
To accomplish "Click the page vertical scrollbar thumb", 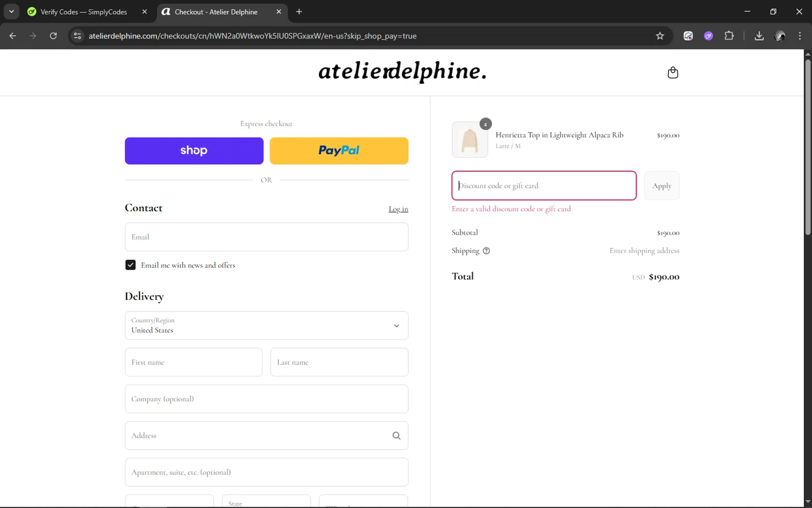I will (x=808, y=146).
